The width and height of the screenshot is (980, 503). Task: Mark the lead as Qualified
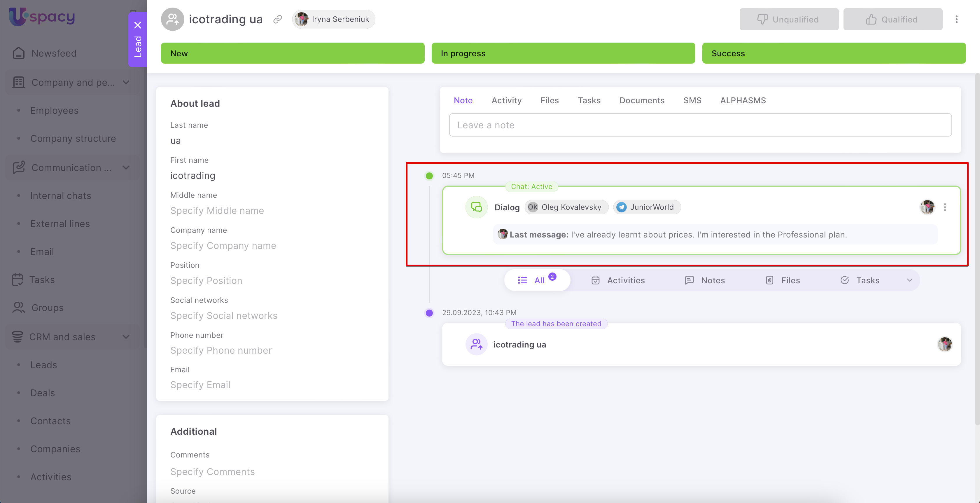(892, 20)
